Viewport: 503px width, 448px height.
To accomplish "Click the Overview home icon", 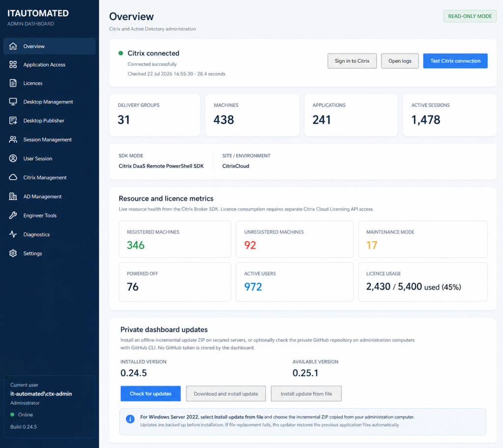I will (x=13, y=46).
